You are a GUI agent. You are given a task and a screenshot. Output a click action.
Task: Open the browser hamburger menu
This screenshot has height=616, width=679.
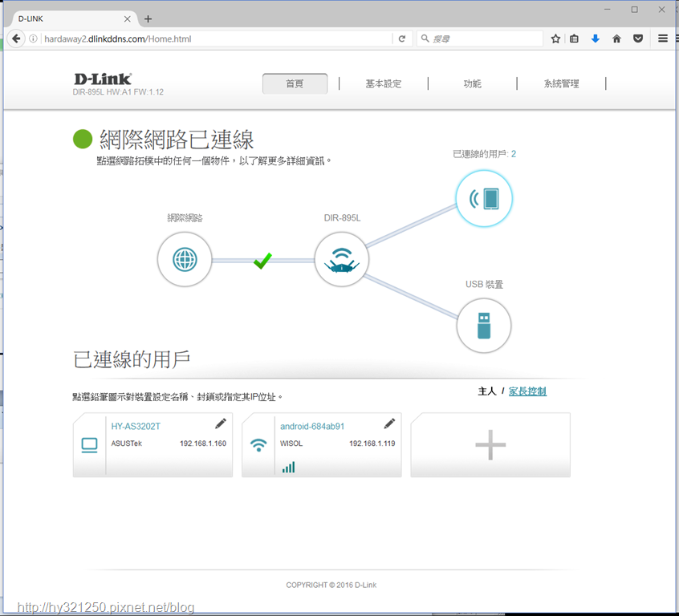662,38
